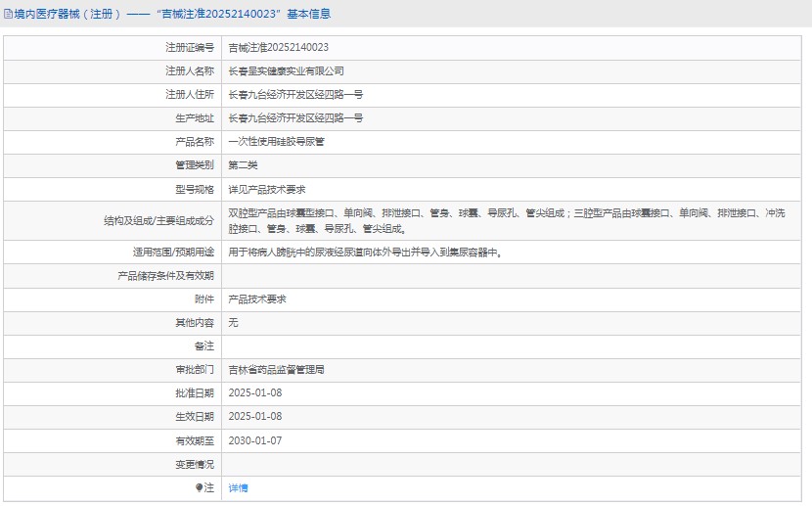This screenshot has width=812, height=506.
Task: Click the 变更情况 row label
Action: click(194, 464)
